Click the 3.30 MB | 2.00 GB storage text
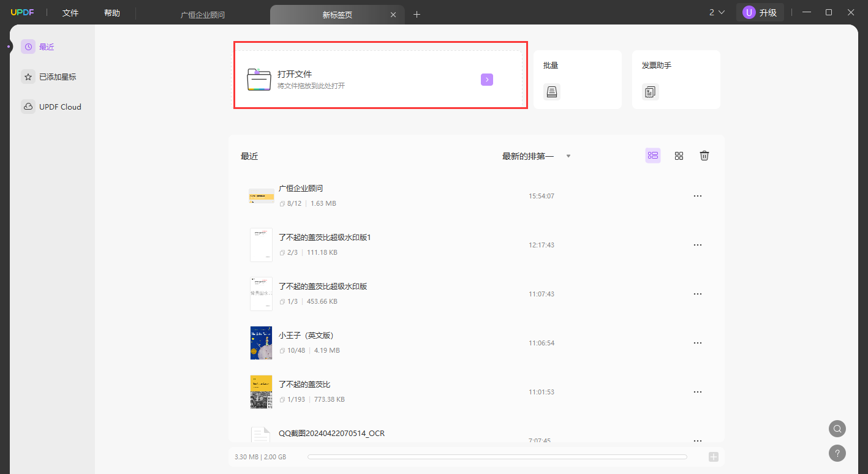 click(x=260, y=457)
